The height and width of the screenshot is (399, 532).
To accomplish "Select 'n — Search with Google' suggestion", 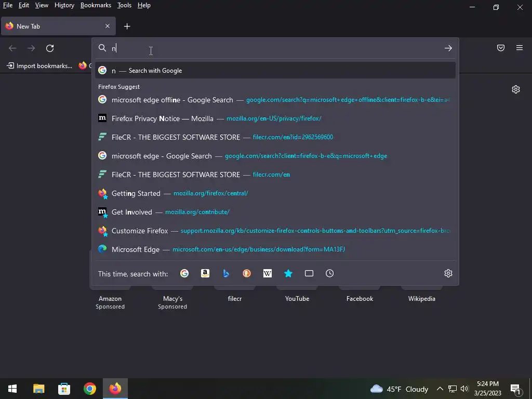I will coord(275,71).
